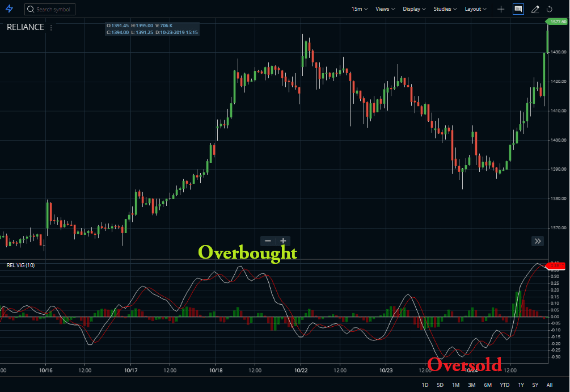The image size is (570, 392).
Task: Click the Search symbol input field
Action: tap(50, 10)
